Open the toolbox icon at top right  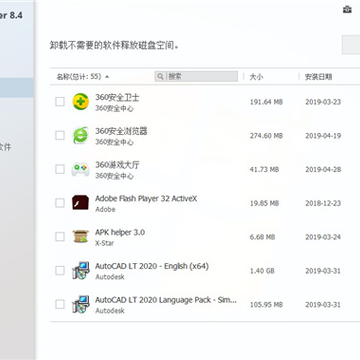click(x=347, y=10)
